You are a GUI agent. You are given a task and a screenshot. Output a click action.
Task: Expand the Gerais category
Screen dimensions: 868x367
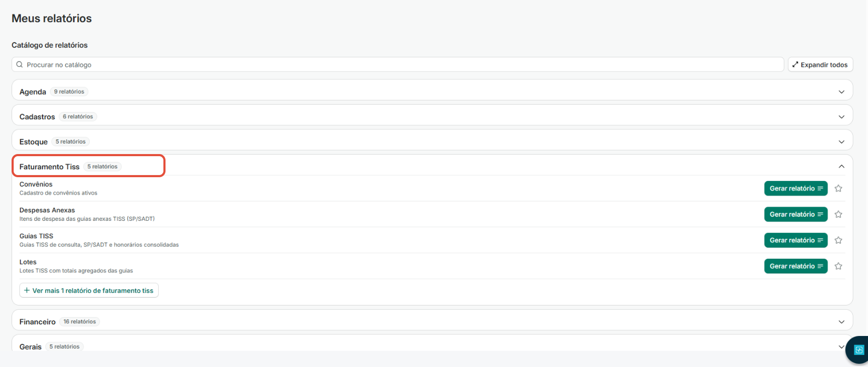(x=841, y=346)
